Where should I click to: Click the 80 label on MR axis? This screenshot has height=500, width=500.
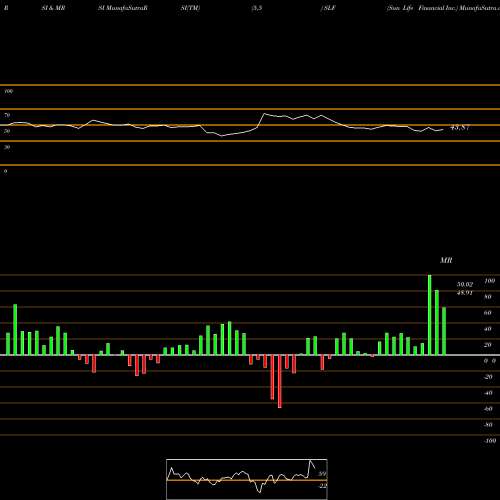click(x=488, y=297)
